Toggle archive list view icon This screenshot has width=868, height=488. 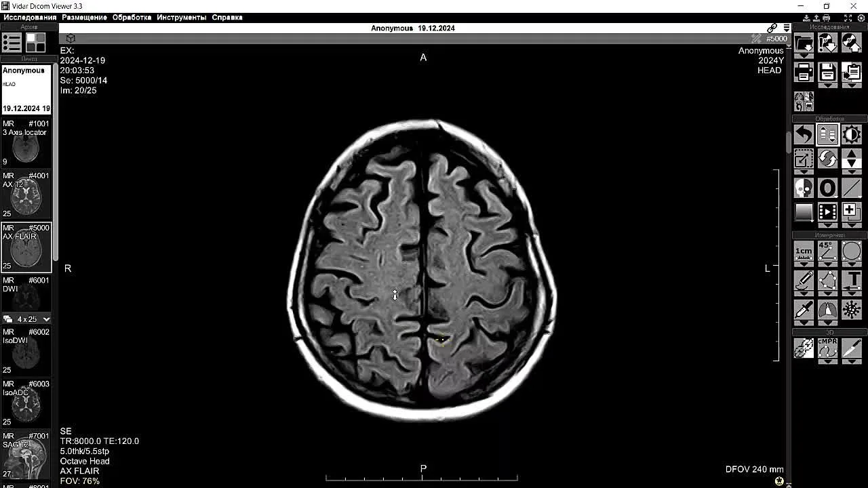[x=12, y=43]
